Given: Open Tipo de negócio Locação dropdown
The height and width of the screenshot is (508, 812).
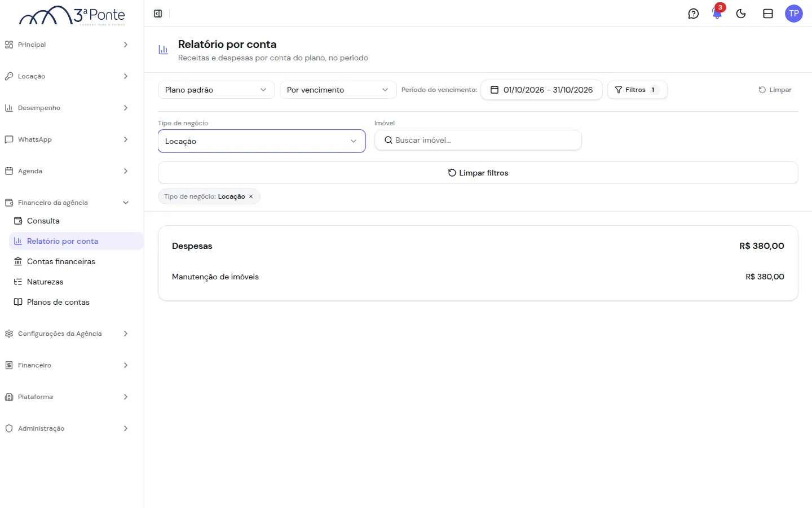Looking at the screenshot, I should pos(262,141).
